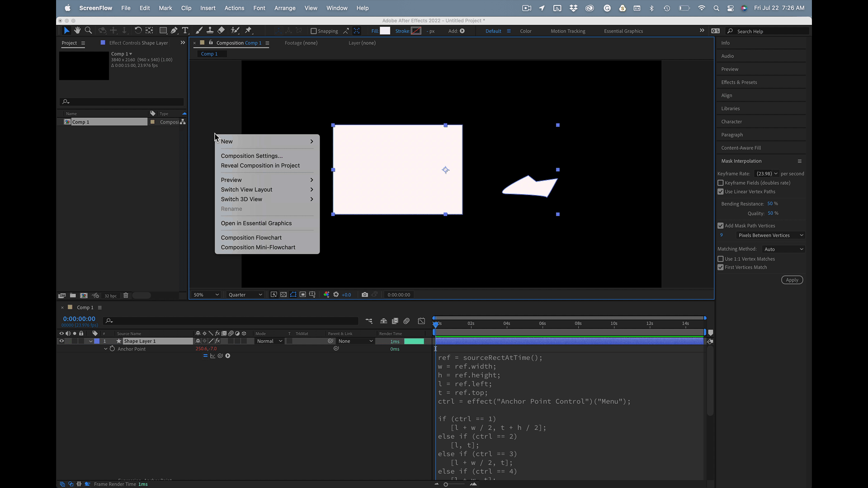Image resolution: width=868 pixels, height=488 pixels.
Task: Hide Shape Layer 1 with eye toggle
Action: point(61,341)
